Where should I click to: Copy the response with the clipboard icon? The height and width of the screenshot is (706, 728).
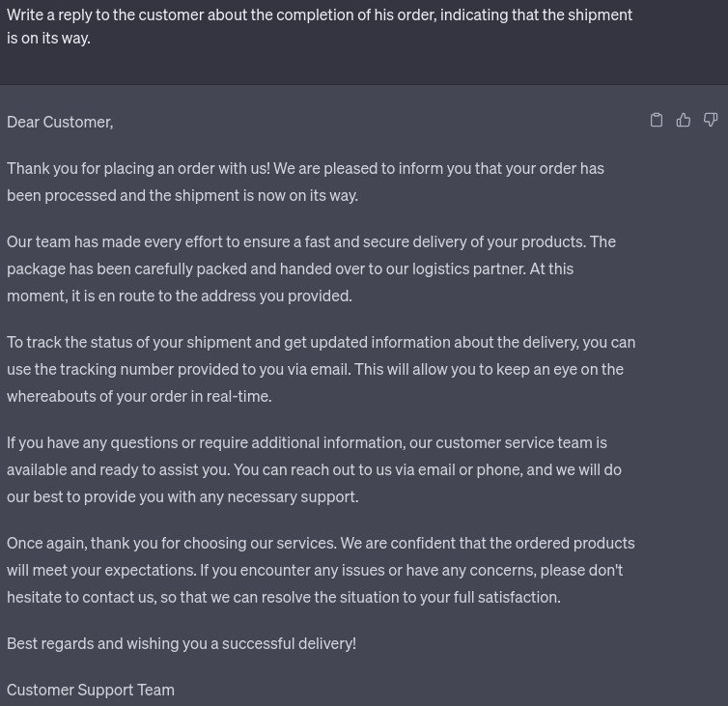pyautogui.click(x=656, y=120)
